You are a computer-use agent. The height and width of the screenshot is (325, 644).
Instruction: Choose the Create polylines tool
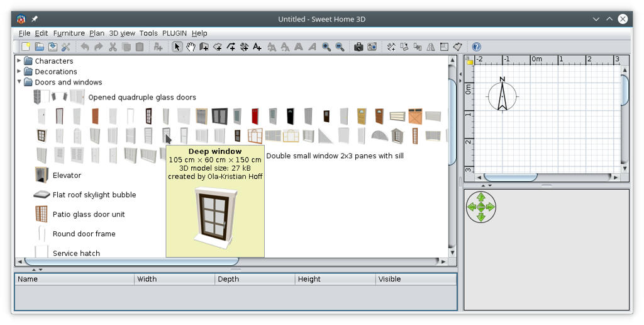pos(231,47)
